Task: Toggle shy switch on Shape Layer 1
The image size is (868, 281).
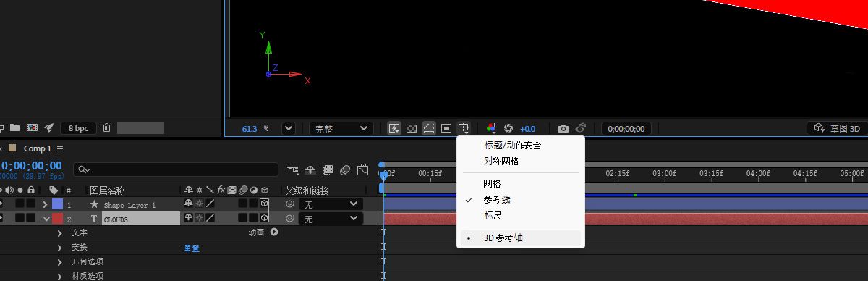Action: 189,204
